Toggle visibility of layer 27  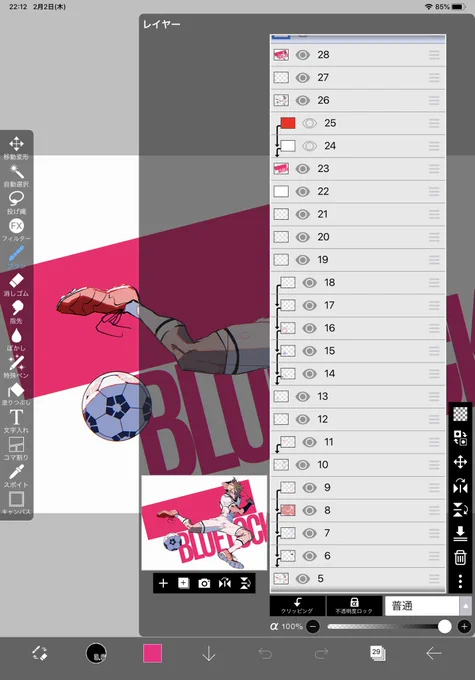(x=303, y=78)
